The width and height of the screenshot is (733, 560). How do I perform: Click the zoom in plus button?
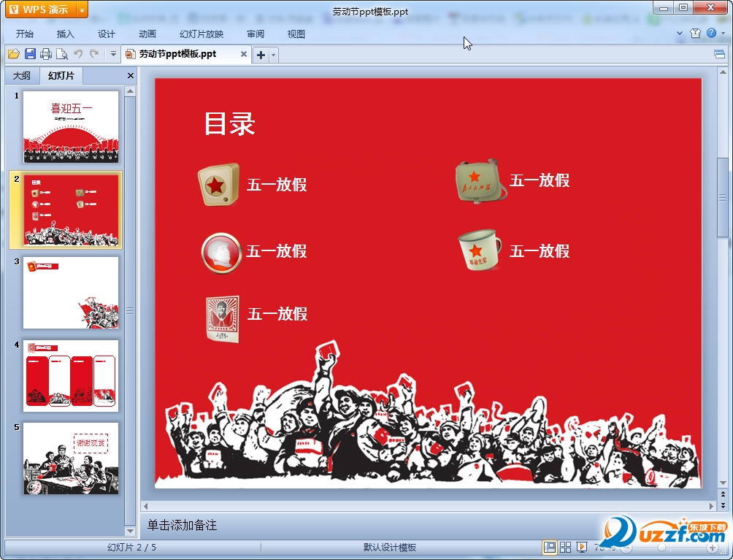[x=712, y=548]
